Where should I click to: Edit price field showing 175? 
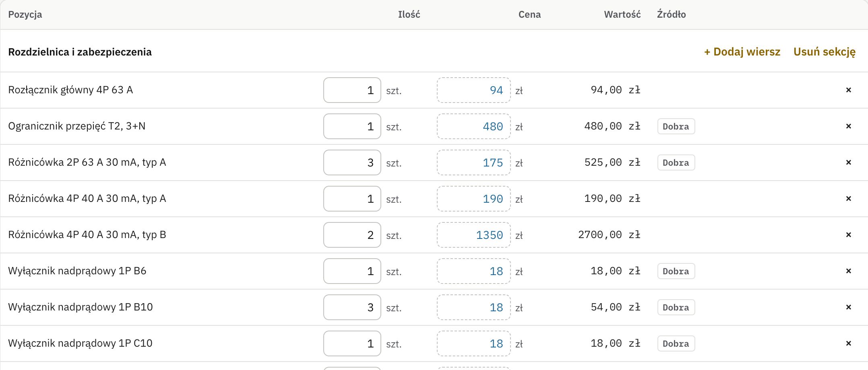pos(474,162)
